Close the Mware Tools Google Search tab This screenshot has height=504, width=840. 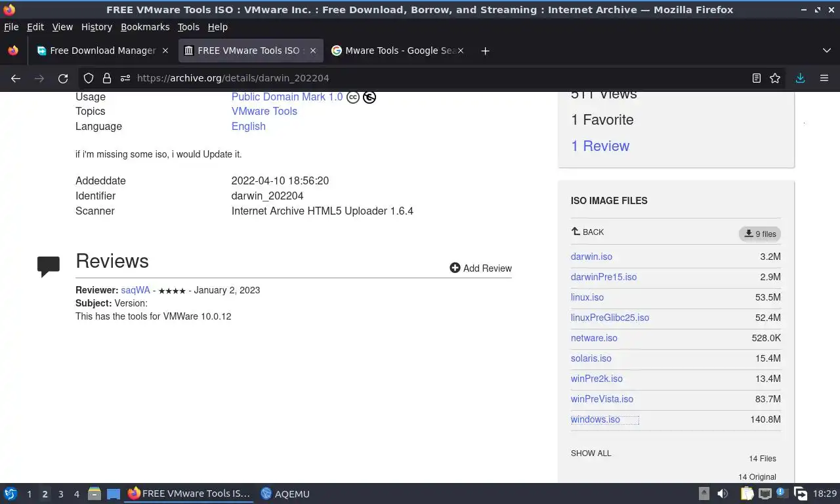coord(461,51)
